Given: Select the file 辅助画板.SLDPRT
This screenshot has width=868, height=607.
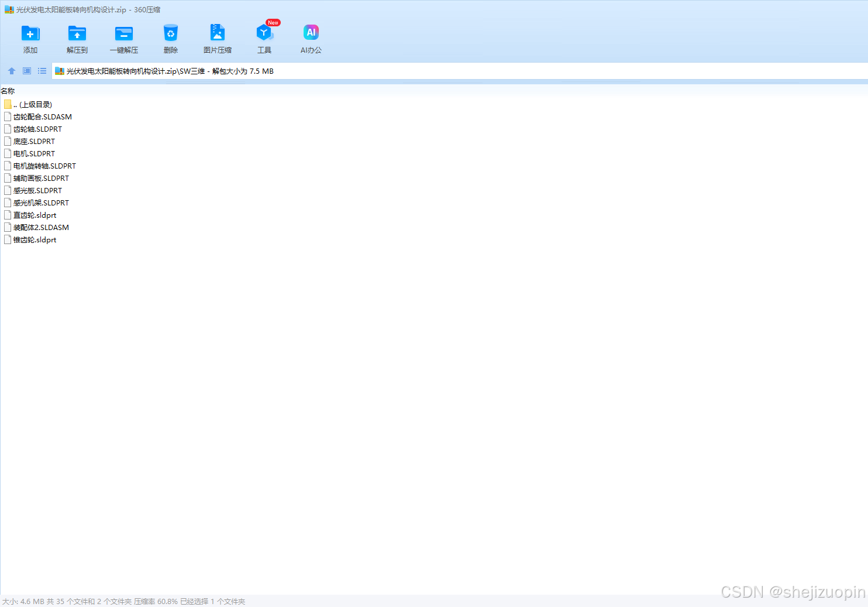Looking at the screenshot, I should [x=41, y=179].
